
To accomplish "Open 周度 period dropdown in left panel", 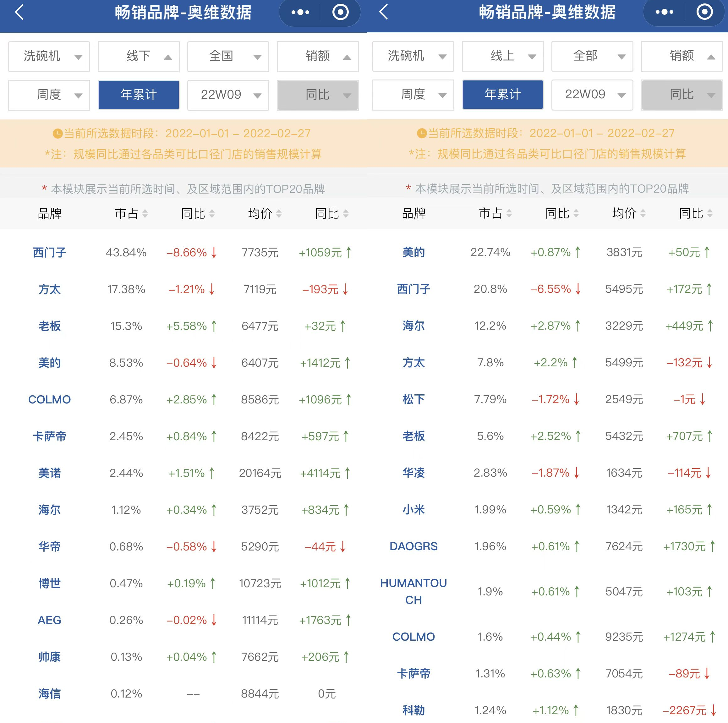I will (x=49, y=95).
